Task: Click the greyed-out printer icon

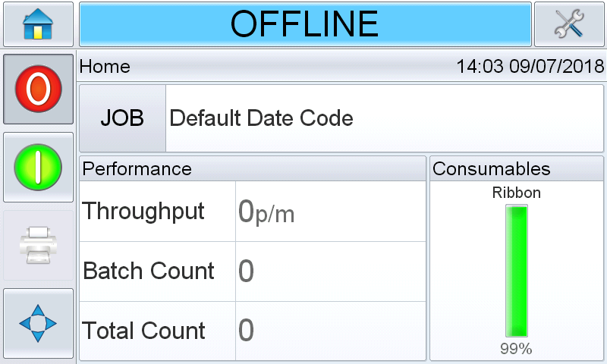Action: pos(38,246)
